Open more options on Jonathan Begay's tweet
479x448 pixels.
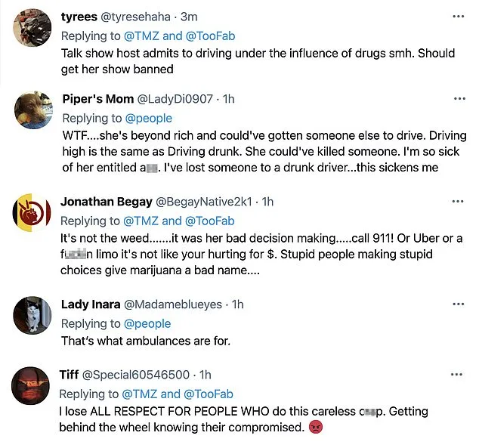point(458,202)
